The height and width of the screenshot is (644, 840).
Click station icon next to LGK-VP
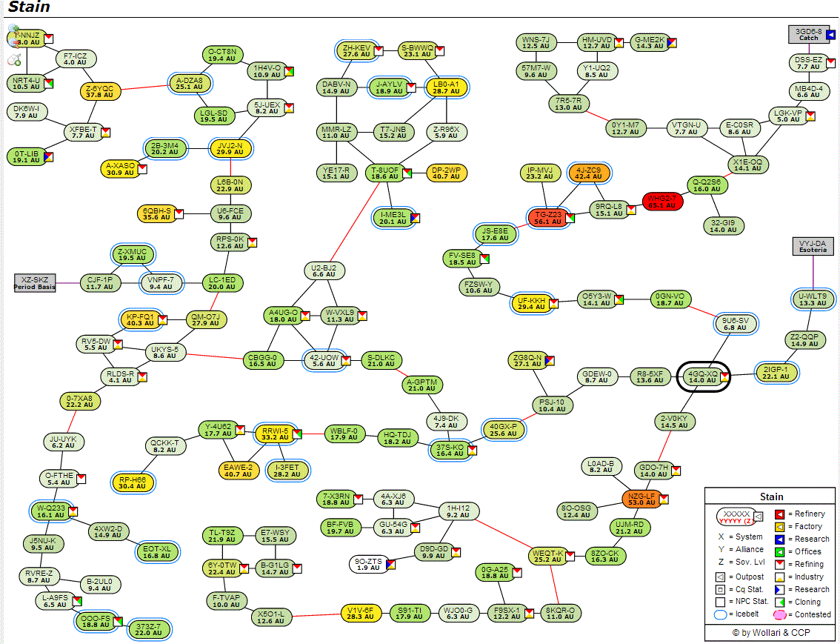coord(810,116)
